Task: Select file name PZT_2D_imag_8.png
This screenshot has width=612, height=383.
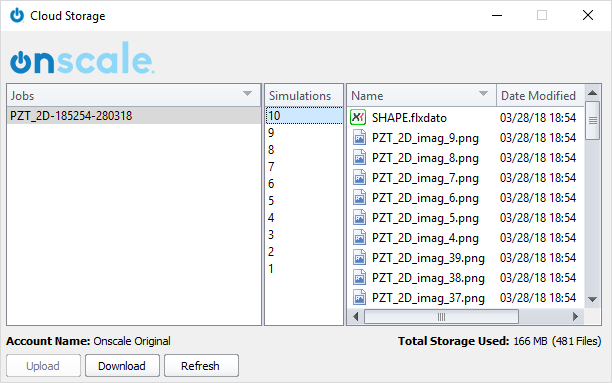Action: (425, 158)
